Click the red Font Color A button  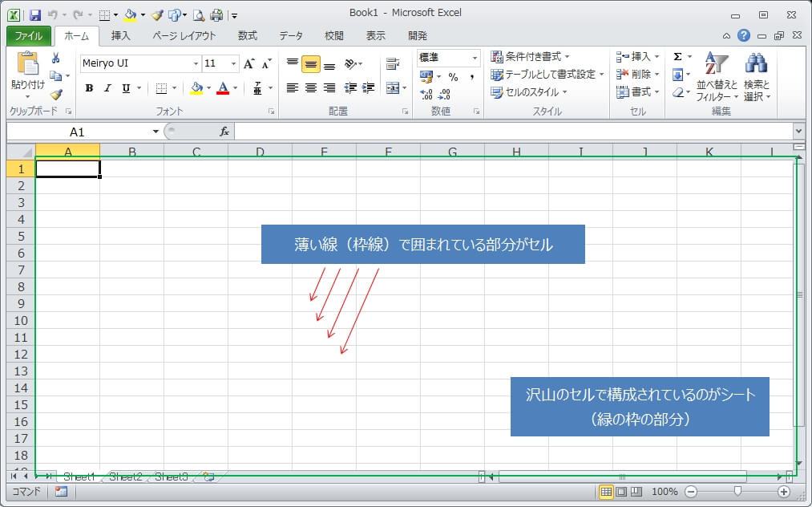(223, 88)
